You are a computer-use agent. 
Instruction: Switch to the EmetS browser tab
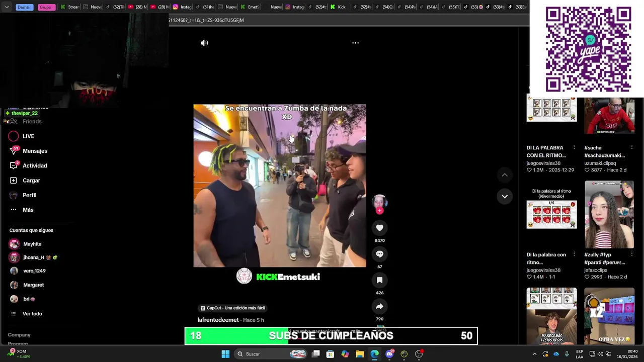coord(250,7)
